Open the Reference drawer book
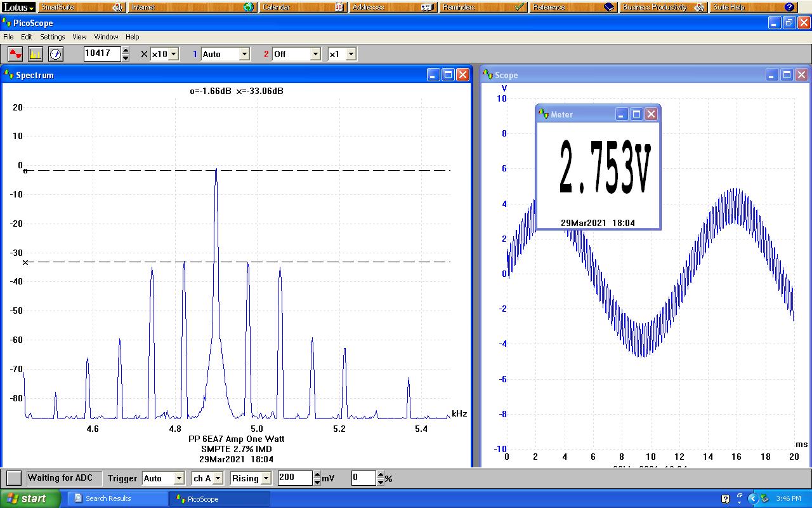The image size is (812, 508). [x=609, y=7]
